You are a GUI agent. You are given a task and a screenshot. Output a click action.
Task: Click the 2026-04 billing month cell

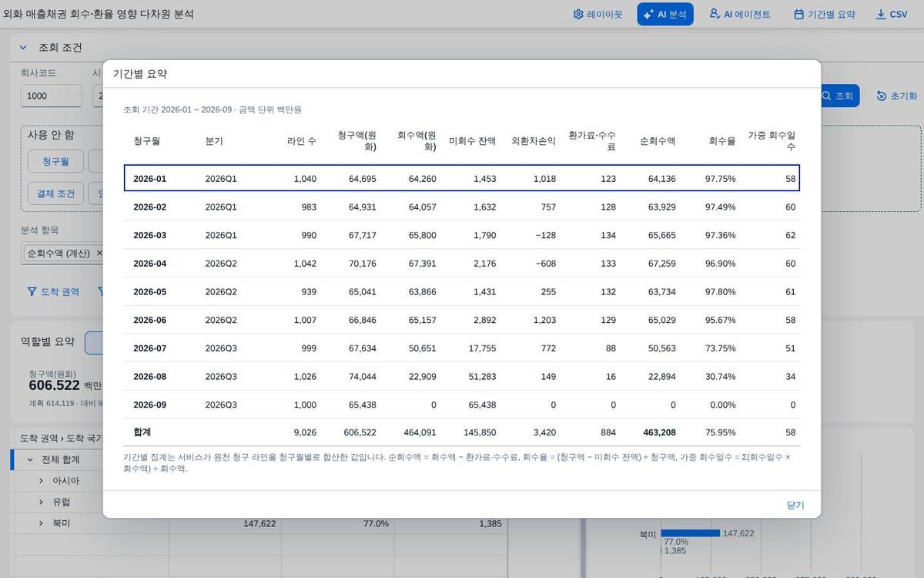tap(149, 264)
